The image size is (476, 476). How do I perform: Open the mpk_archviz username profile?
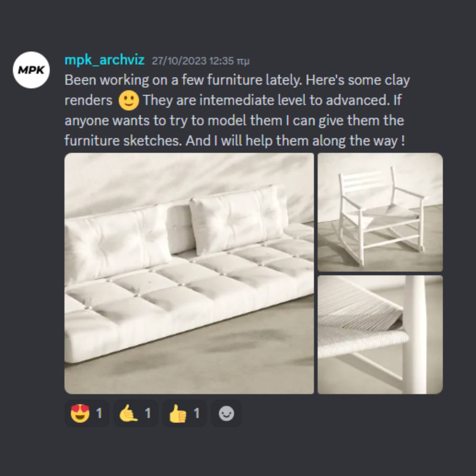click(105, 60)
